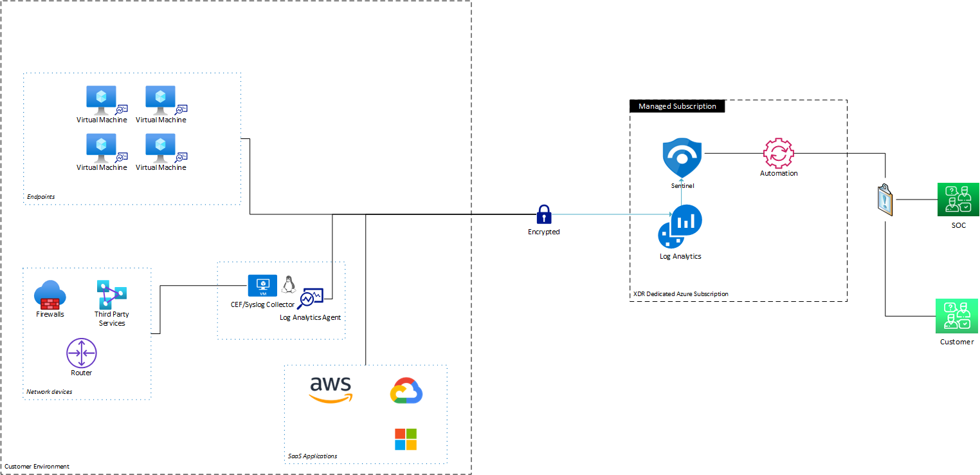Click the Customer team icon
This screenshot has height=475, width=980.
tap(956, 315)
